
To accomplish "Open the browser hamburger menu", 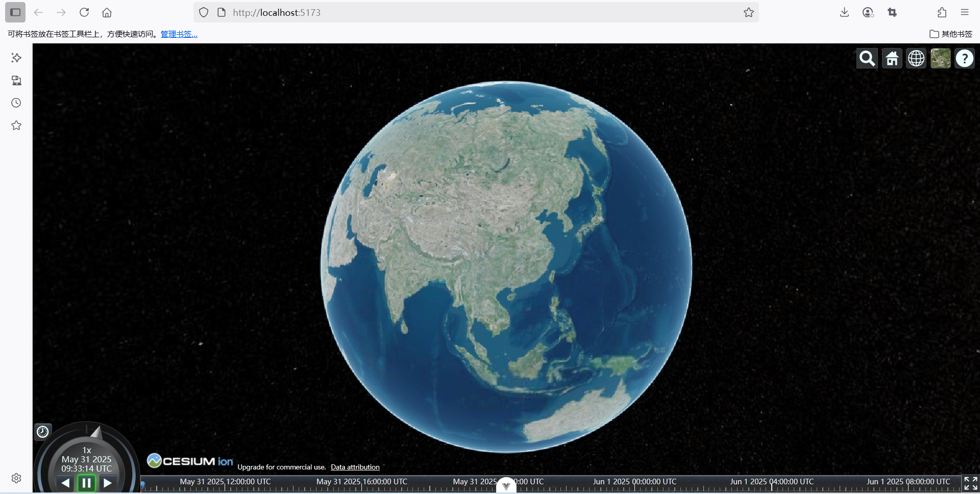I will 965,12.
